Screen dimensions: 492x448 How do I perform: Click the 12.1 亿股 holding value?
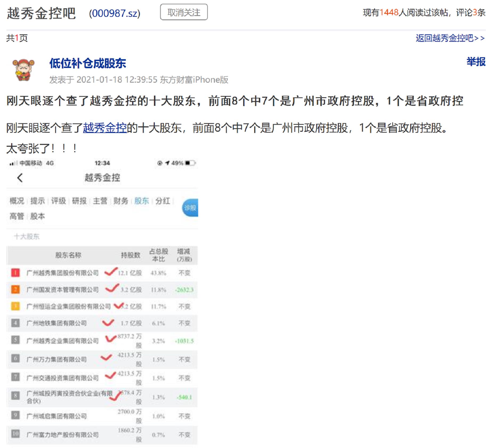pyautogui.click(x=130, y=273)
